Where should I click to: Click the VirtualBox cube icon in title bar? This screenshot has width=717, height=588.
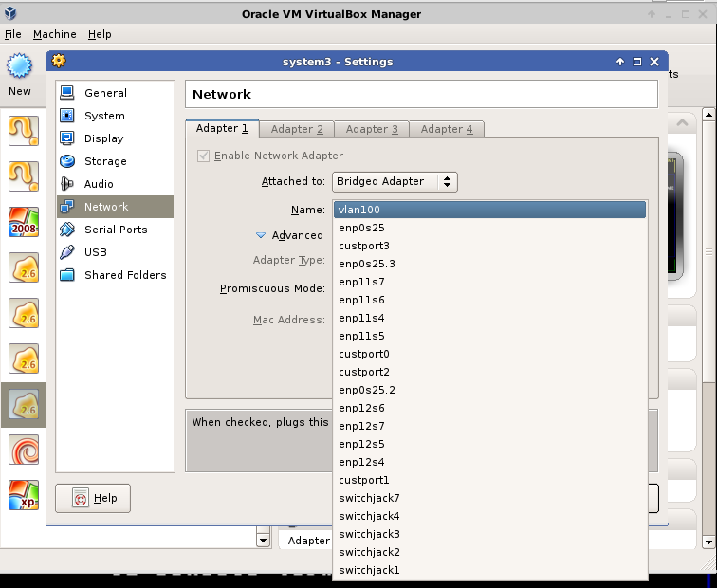click(x=10, y=13)
